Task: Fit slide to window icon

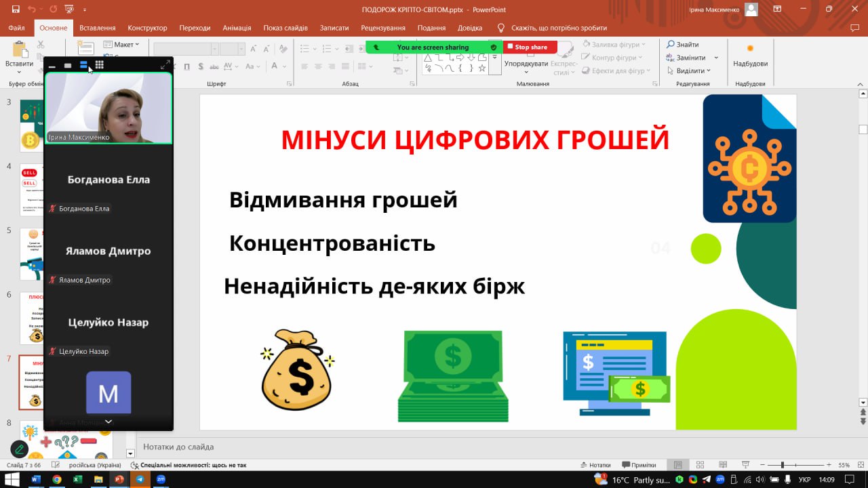Action: [859, 465]
